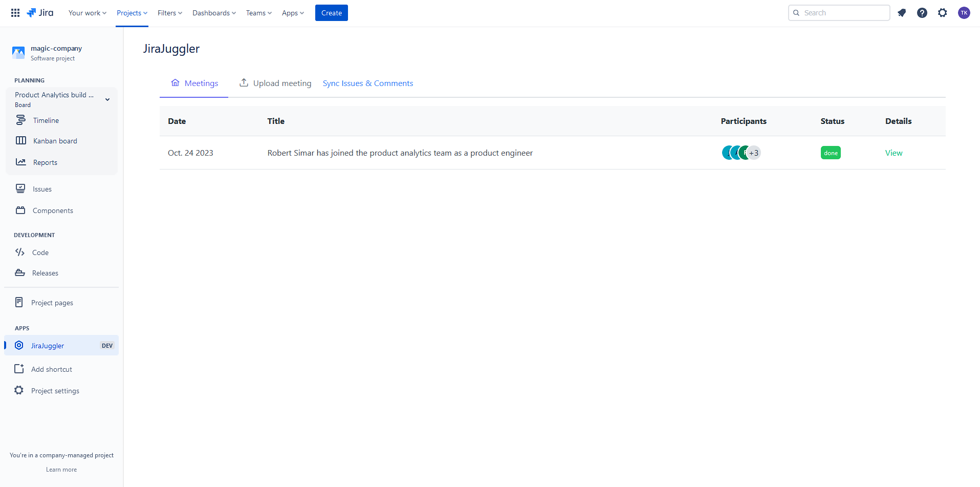980x487 pixels.
Task: Click the Timeline icon in sidebar
Action: [21, 120]
